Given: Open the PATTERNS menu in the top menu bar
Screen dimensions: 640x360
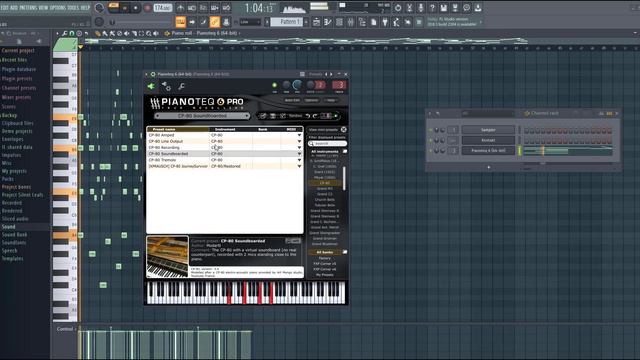Looking at the screenshot, I should click(28, 7).
